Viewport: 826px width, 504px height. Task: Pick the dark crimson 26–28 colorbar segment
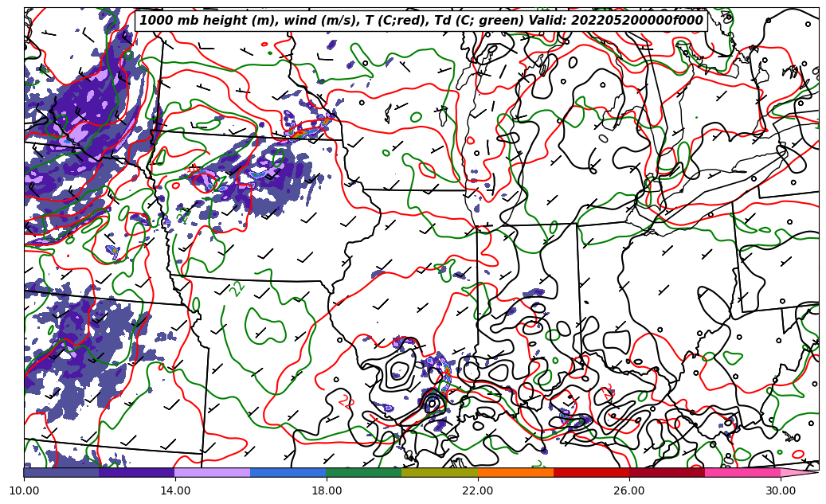click(667, 472)
